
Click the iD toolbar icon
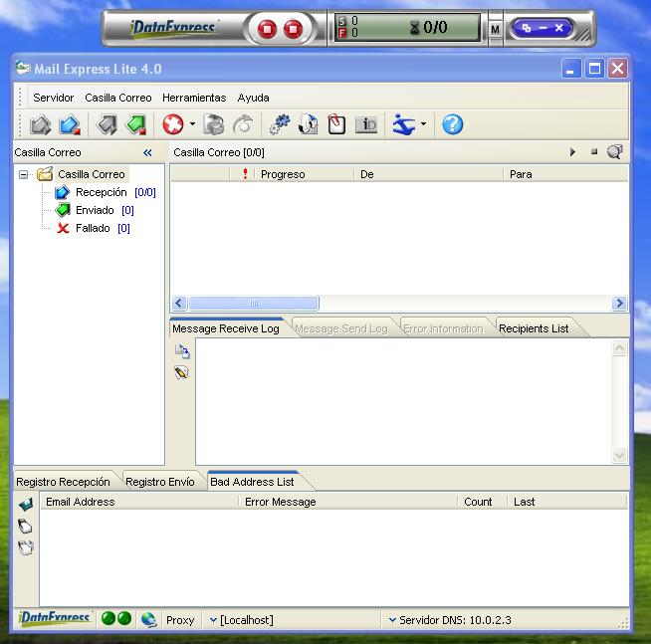[x=366, y=124]
